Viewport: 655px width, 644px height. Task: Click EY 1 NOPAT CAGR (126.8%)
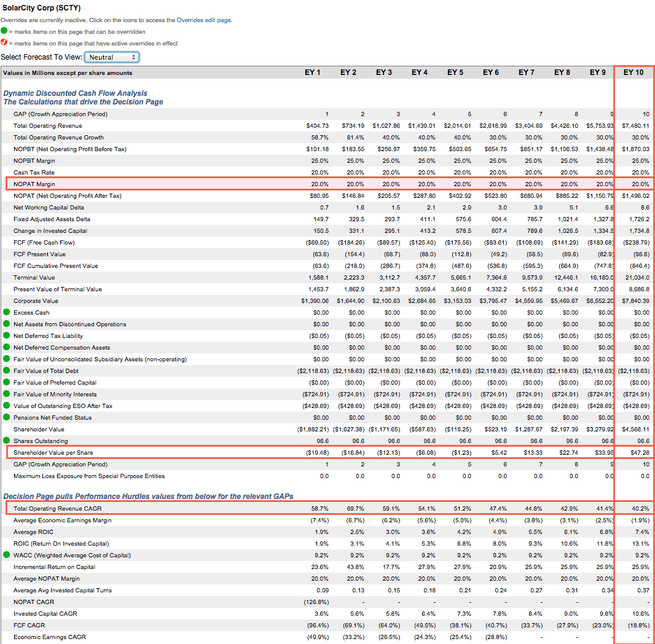click(x=316, y=602)
